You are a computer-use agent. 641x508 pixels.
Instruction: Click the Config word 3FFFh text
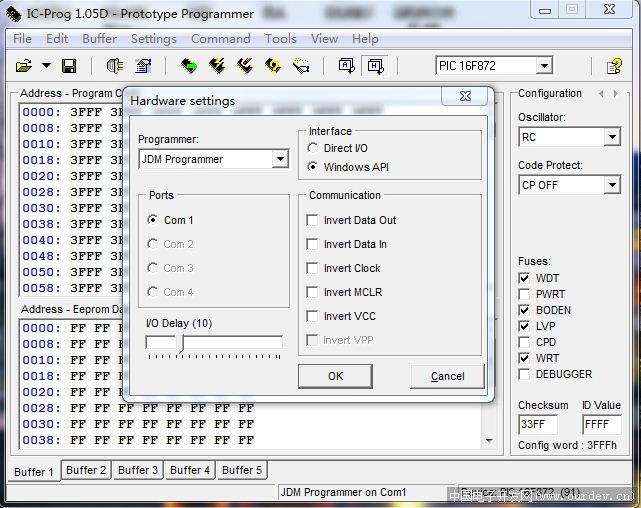tap(567, 445)
